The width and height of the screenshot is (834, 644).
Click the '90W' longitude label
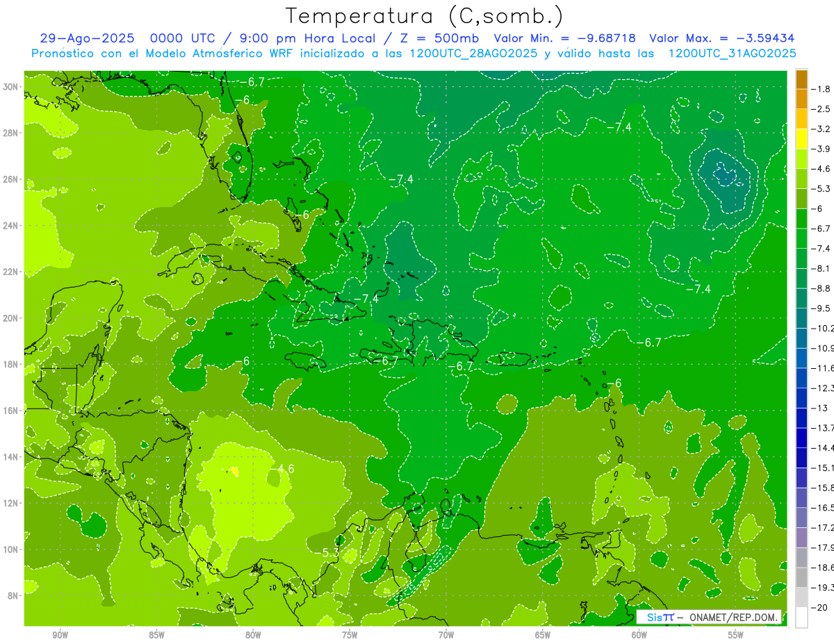click(x=60, y=635)
